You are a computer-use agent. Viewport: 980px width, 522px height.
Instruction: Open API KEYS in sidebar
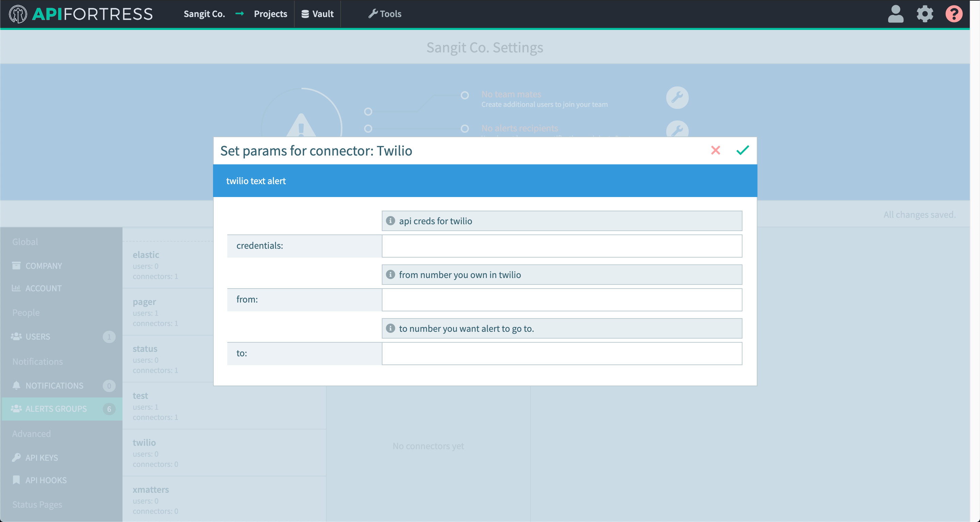(x=42, y=458)
